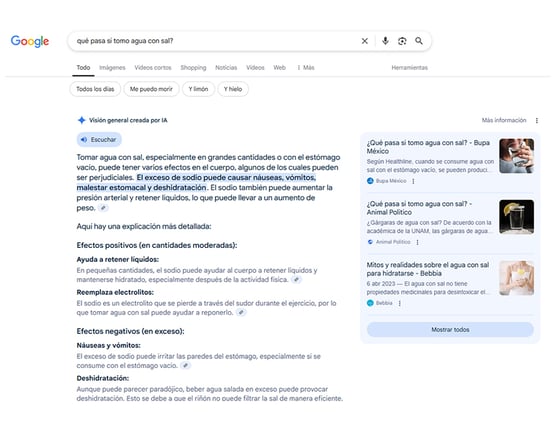Clear the search box with X icon
The width and height of the screenshot is (554, 428).
point(365,41)
